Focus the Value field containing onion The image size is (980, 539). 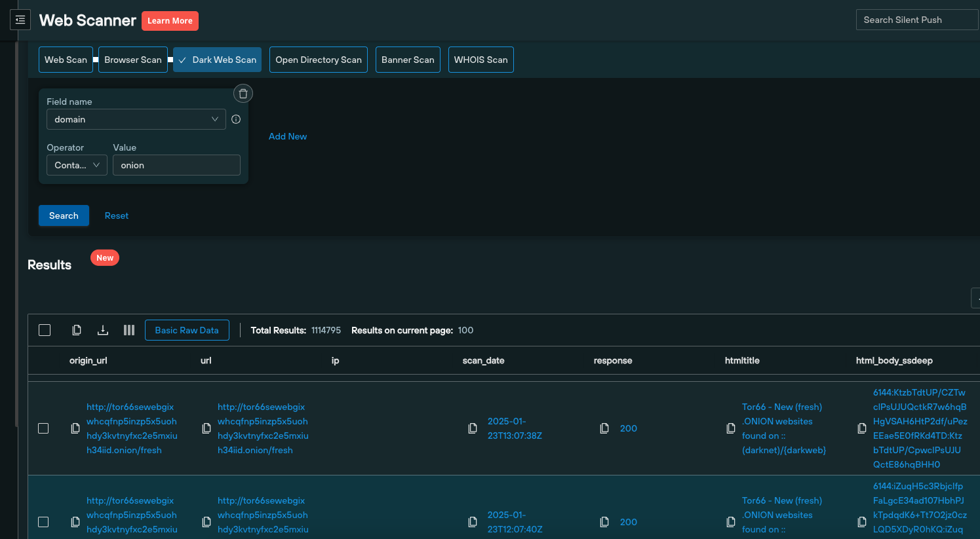click(176, 165)
